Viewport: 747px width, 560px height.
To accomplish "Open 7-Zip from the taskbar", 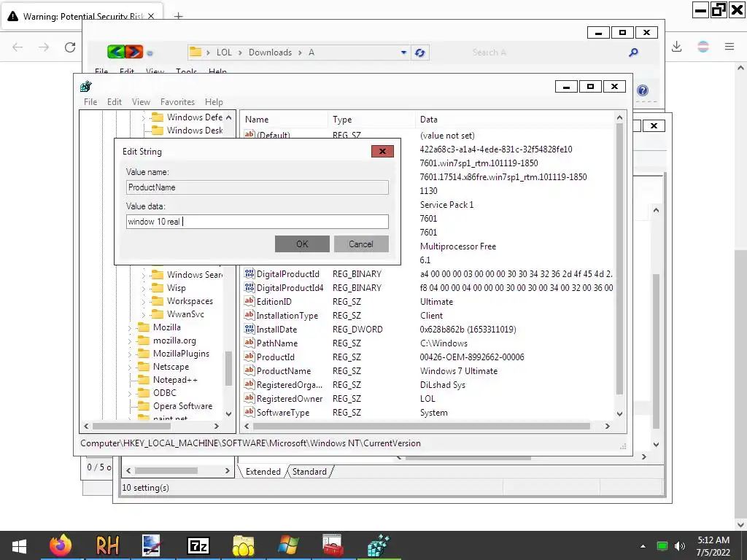I will click(198, 545).
